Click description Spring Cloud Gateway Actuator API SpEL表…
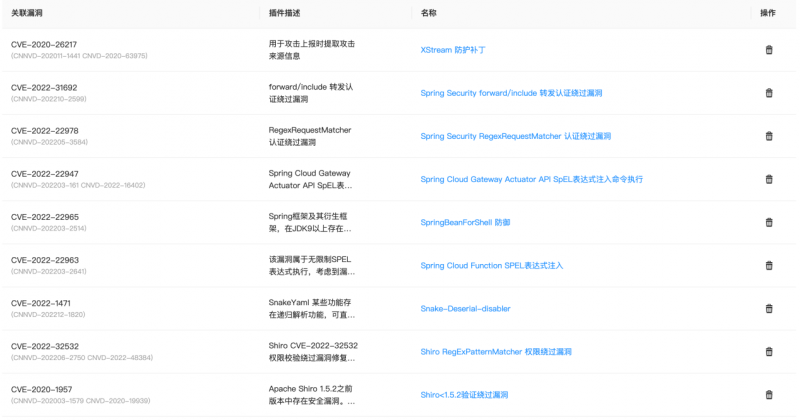Image resolution: width=800 pixels, height=420 pixels. pyautogui.click(x=310, y=179)
